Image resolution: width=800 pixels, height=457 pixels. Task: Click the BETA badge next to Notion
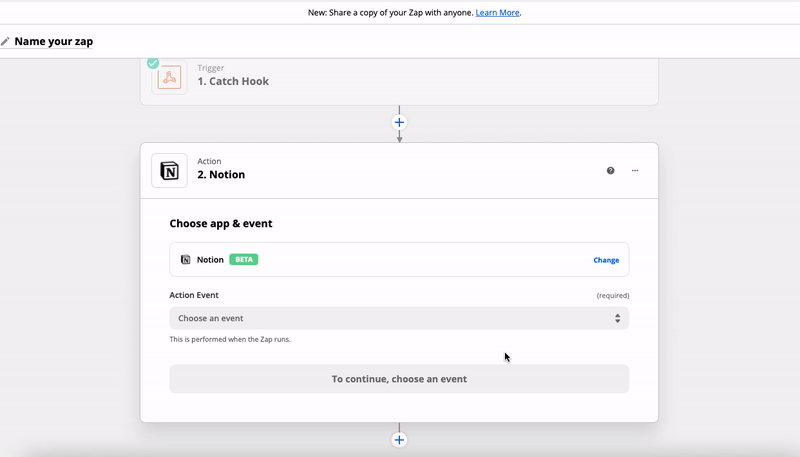click(244, 260)
